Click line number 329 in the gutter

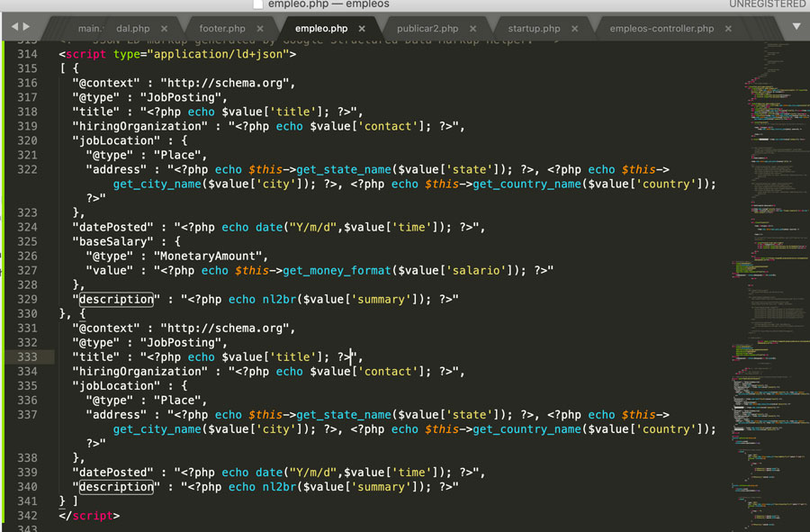pyautogui.click(x=27, y=299)
